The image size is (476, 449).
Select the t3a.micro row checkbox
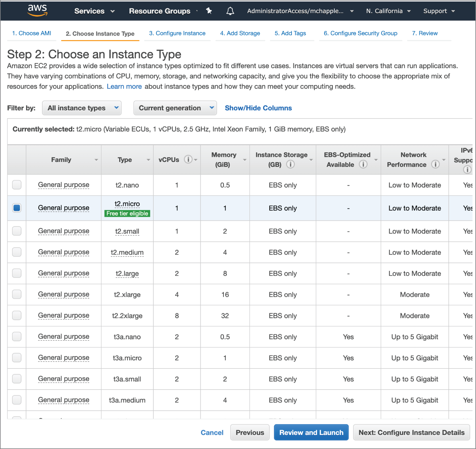17,358
